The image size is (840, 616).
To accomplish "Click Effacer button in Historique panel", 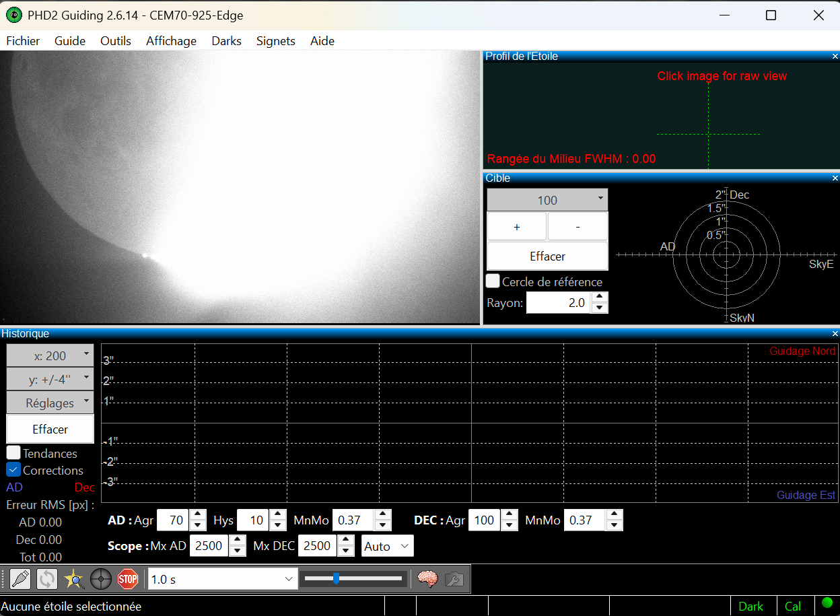I will pos(50,429).
